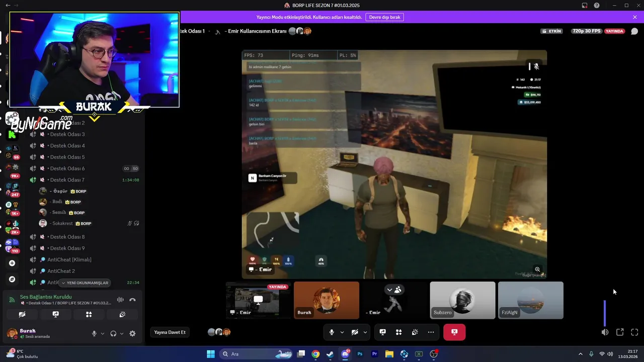The height and width of the screenshot is (362, 644).
Task: Open soundboard button in the voice panel
Action: coord(122,314)
